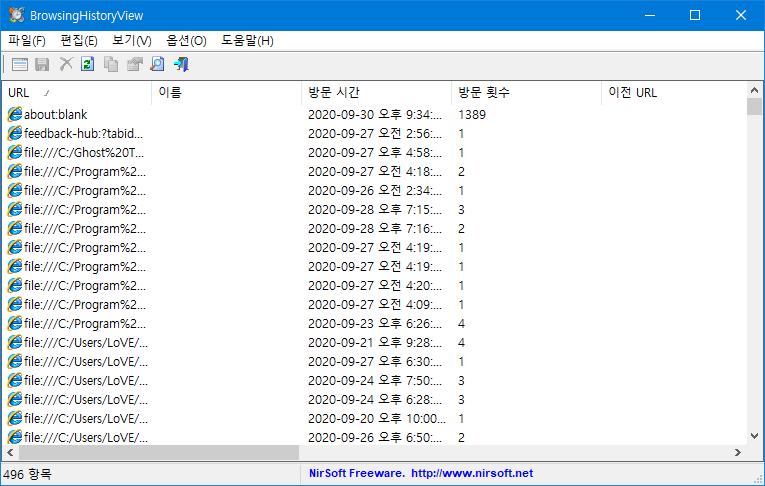Click the vertical scrollbar down arrow
765x486 pixels.
[x=754, y=436]
